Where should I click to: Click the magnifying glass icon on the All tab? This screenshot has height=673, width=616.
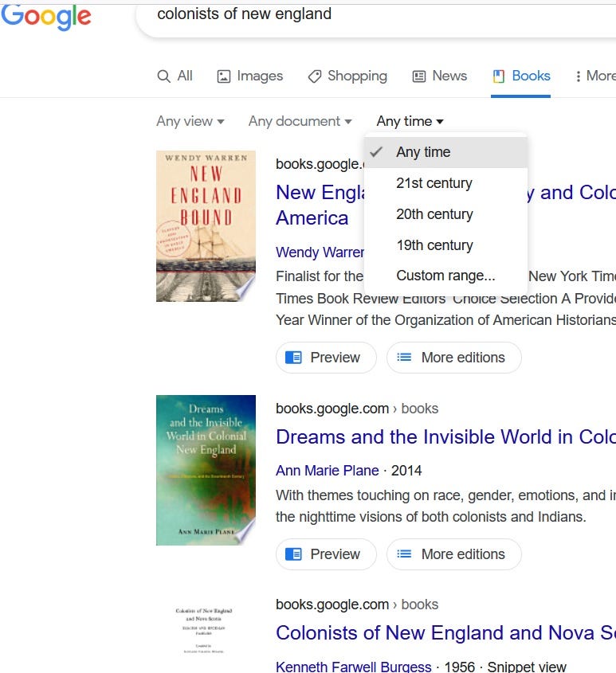click(162, 76)
